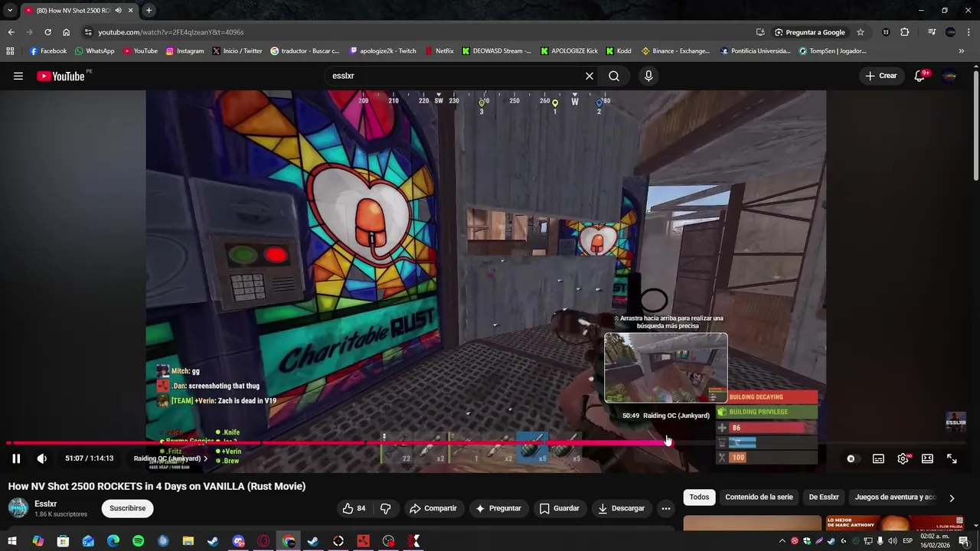Select Contenido de la serie chip

[759, 497]
